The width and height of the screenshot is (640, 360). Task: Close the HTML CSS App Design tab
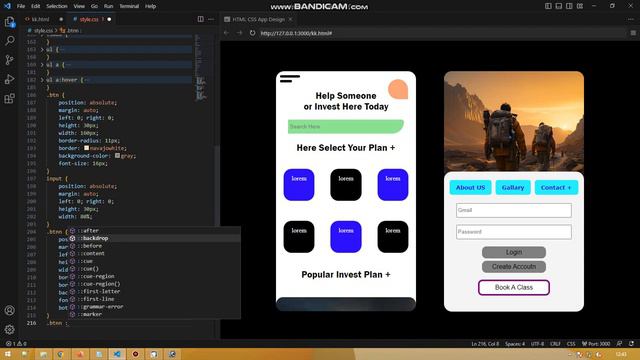click(x=290, y=19)
